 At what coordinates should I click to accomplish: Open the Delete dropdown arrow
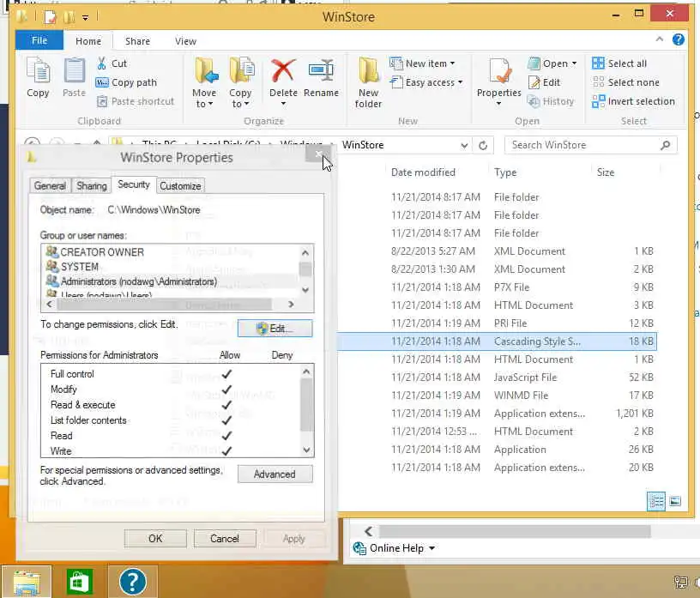click(283, 104)
